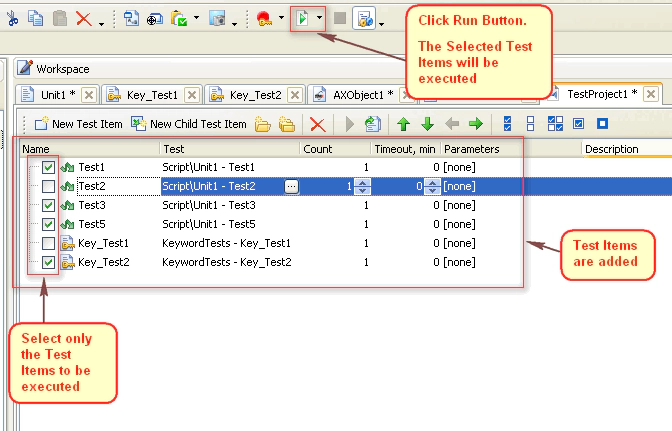Click the green Run button in toolbar
The width and height of the screenshot is (672, 431).
(302, 18)
